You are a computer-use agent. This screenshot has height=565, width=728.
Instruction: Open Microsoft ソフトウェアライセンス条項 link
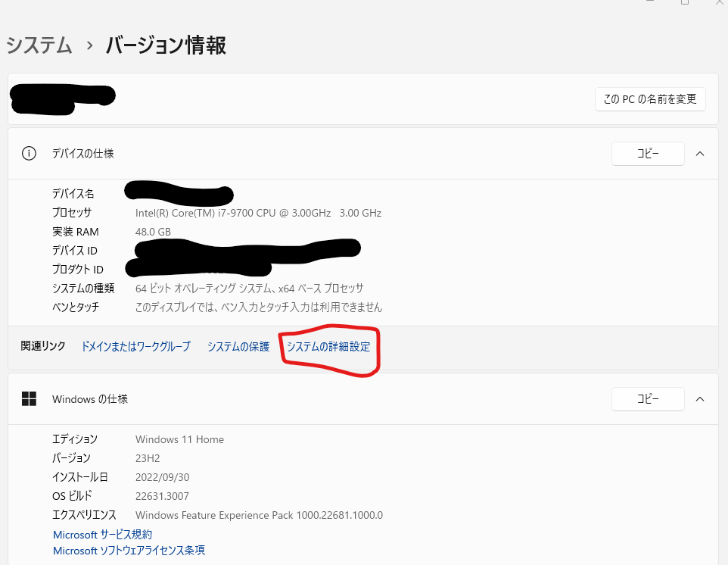click(129, 551)
